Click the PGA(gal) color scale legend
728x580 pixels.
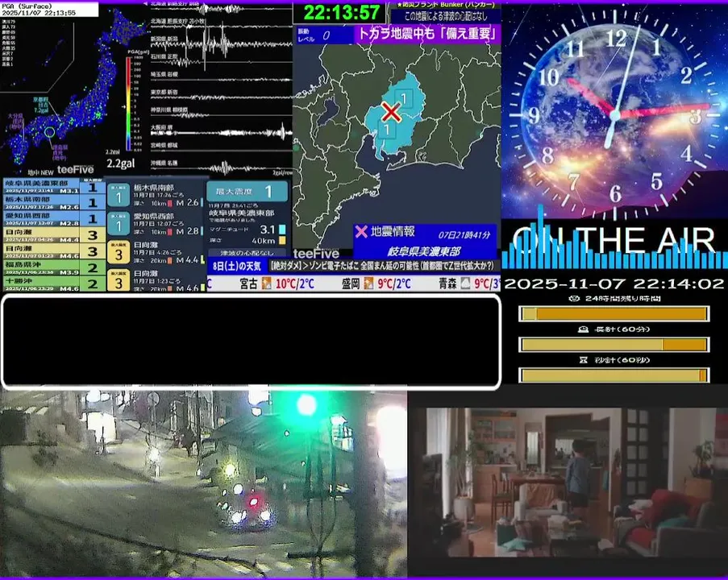(x=133, y=101)
